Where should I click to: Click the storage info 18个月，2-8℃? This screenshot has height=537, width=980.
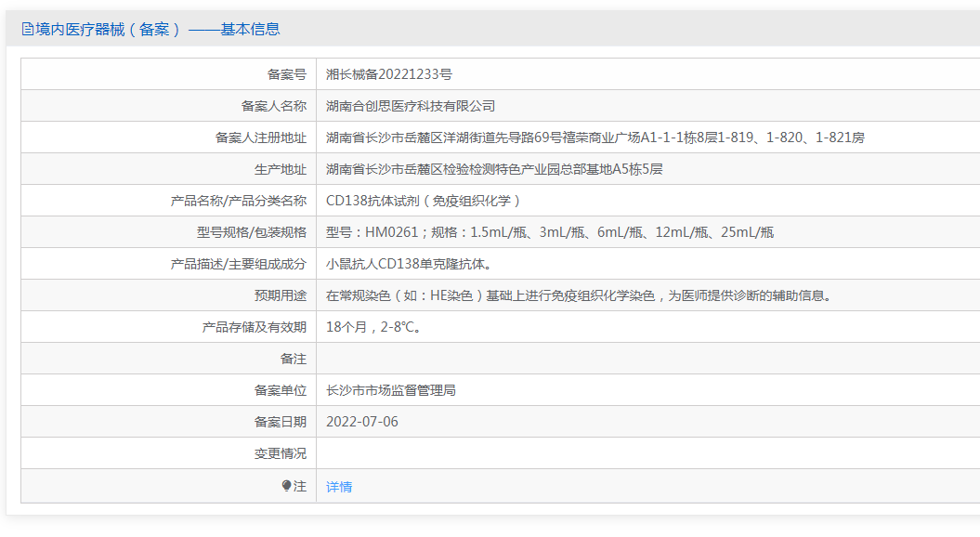point(375,327)
